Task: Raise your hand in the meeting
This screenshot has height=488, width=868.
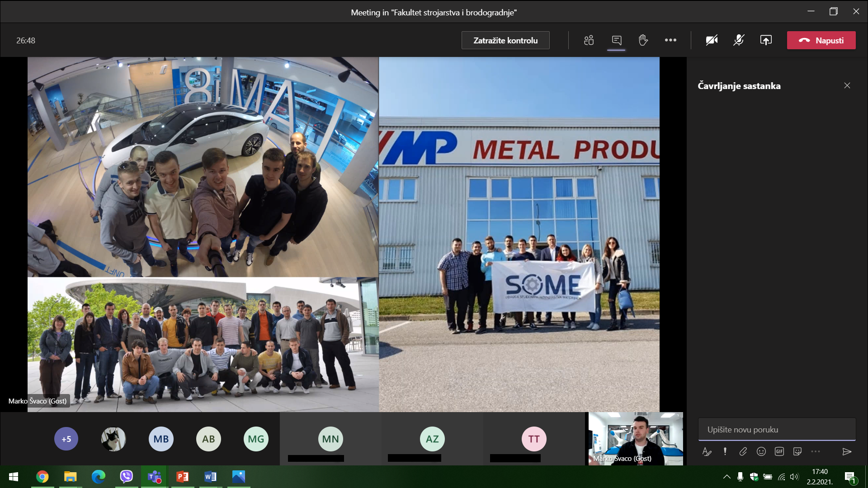Action: pyautogui.click(x=643, y=40)
